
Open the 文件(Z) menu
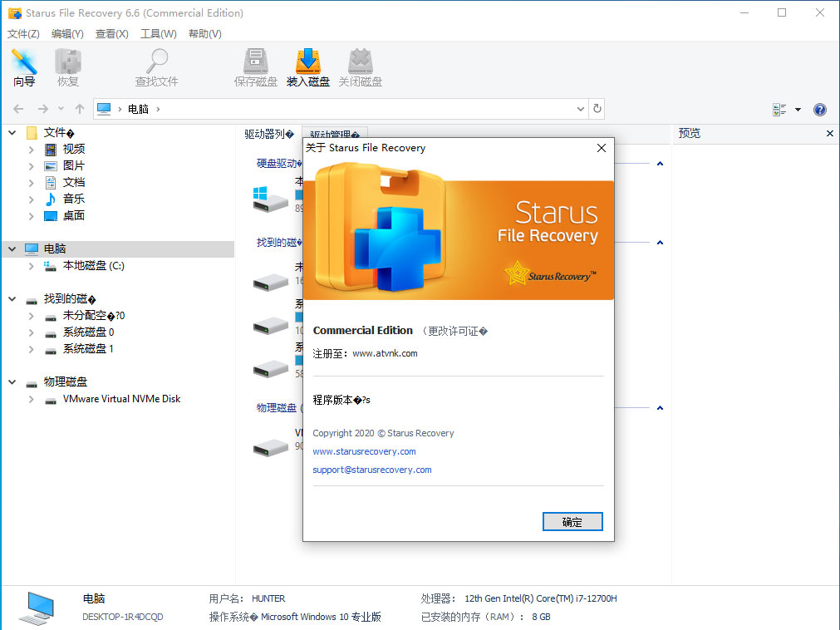pyautogui.click(x=23, y=34)
